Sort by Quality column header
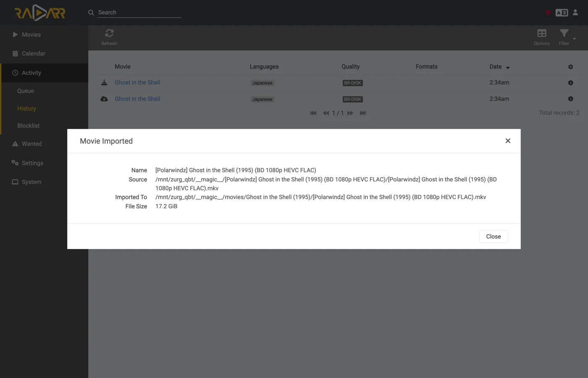 pos(350,66)
